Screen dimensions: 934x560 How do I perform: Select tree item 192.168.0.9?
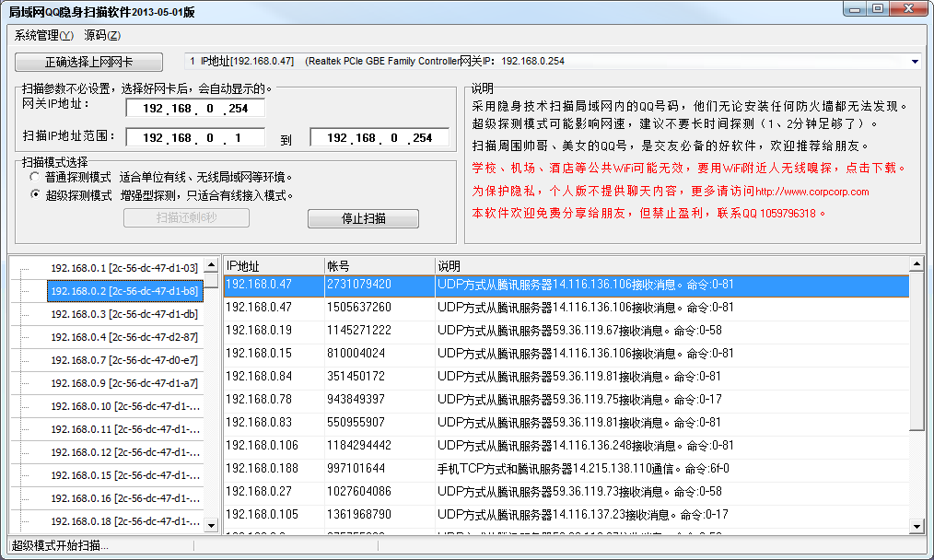click(124, 383)
